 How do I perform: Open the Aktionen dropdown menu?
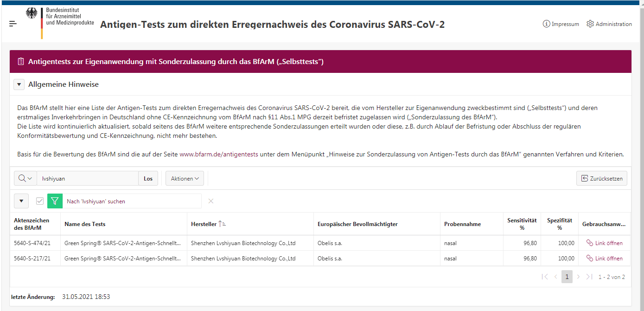185,178
